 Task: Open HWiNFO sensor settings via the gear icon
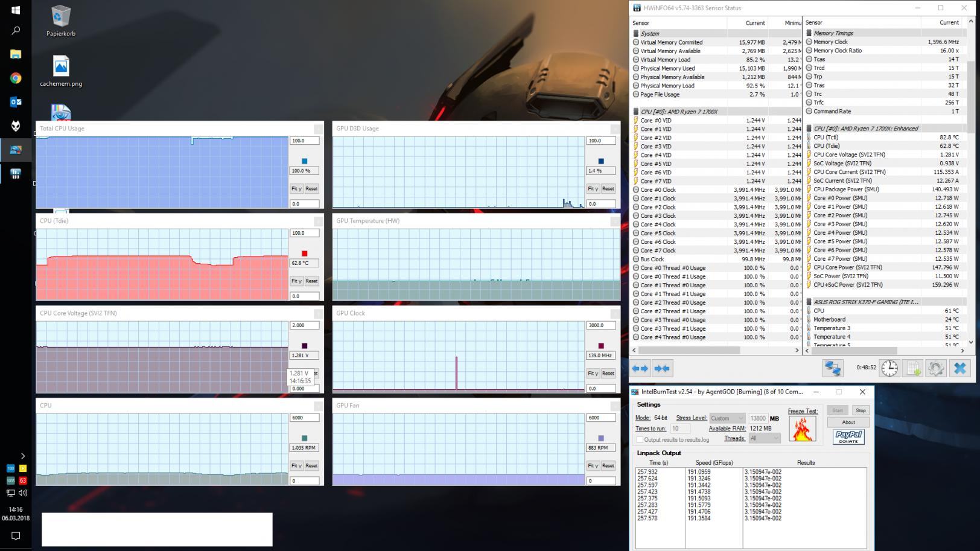click(936, 368)
